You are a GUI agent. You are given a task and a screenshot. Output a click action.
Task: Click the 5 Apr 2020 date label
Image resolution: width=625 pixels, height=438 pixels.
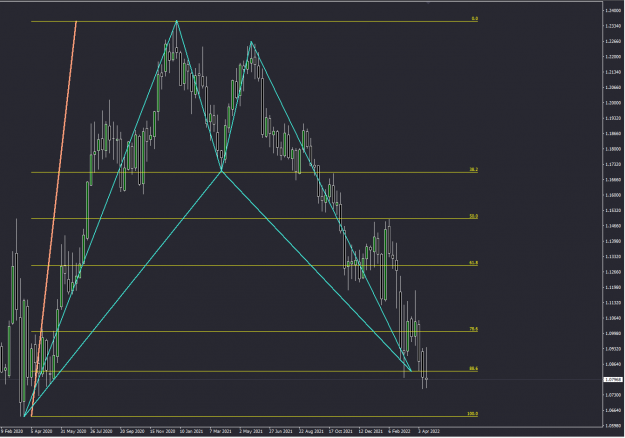(41, 431)
